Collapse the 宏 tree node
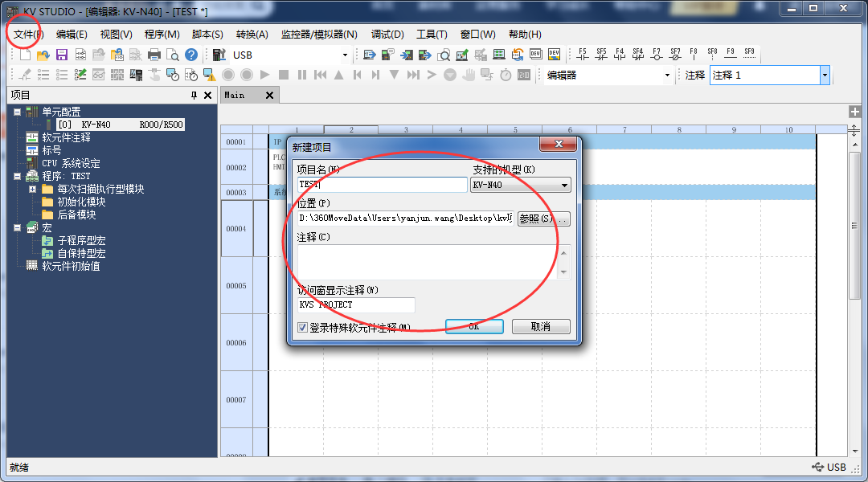868x482 pixels. coord(17,227)
